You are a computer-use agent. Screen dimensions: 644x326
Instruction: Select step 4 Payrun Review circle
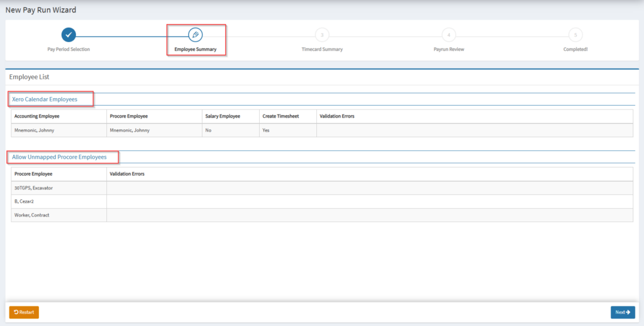448,35
